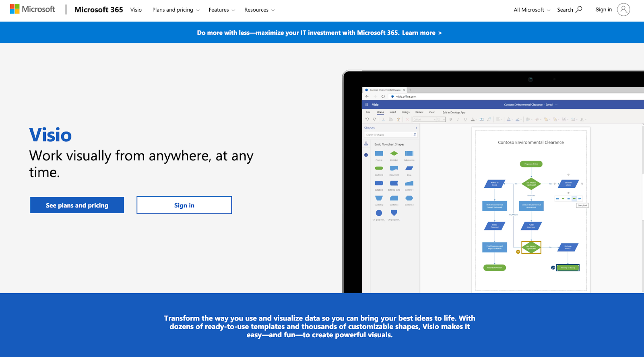This screenshot has height=357, width=644.
Task: Click the See plans and pricing button
Action: pos(77,205)
